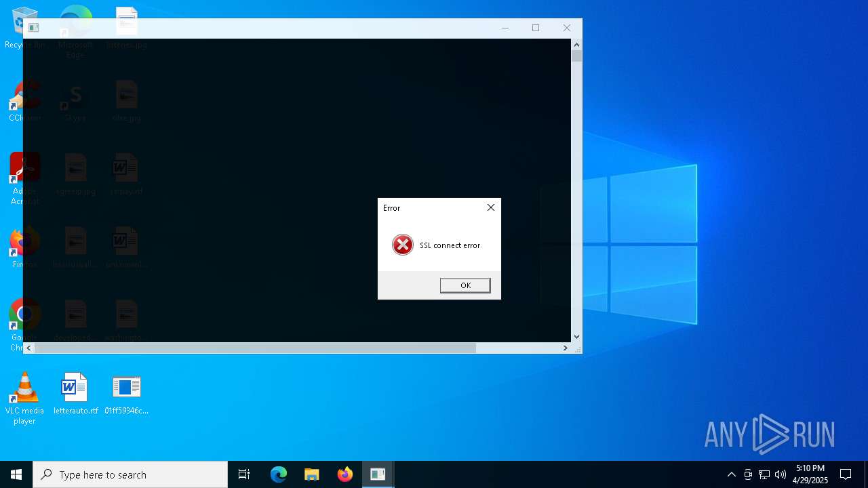Launch Firefox from the taskbar

tap(345, 474)
